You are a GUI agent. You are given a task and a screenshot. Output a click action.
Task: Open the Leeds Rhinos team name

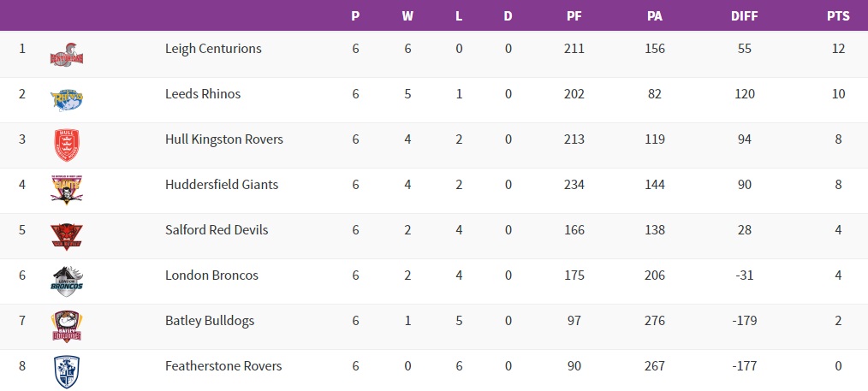(203, 94)
